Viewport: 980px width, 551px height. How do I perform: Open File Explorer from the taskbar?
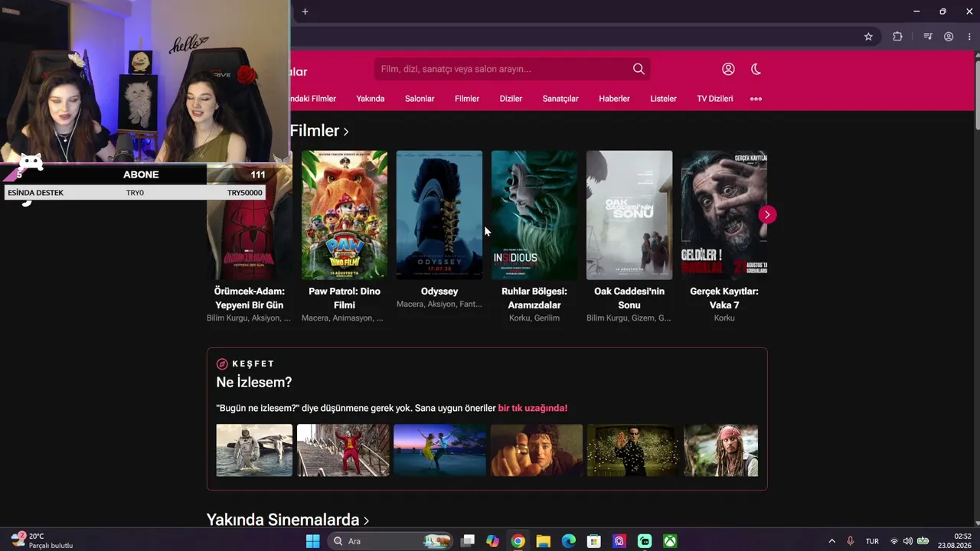pyautogui.click(x=544, y=541)
